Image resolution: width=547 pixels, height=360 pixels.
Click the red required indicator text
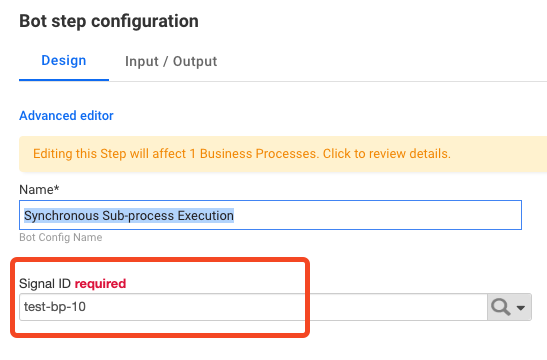pos(100,284)
